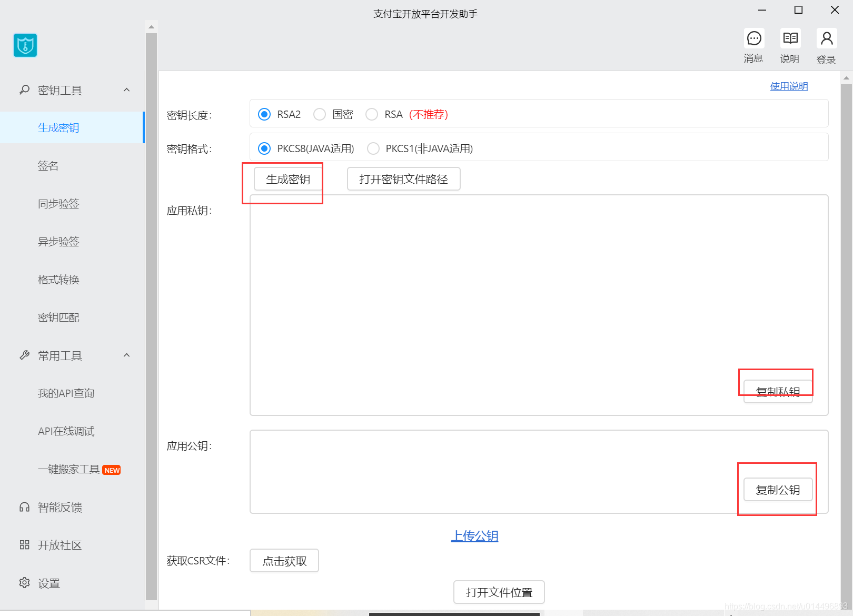Collapse the 常用工具 section chevron
853x616 pixels.
tap(126, 355)
